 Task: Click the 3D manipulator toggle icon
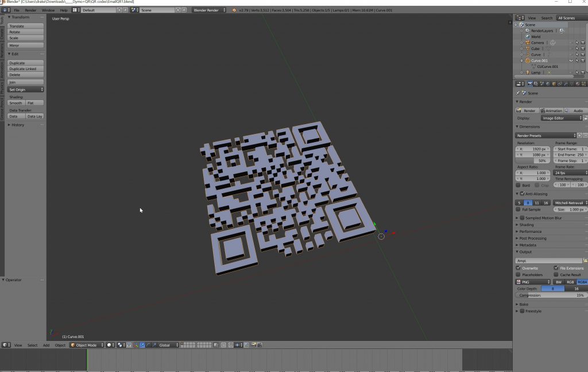pos(136,345)
